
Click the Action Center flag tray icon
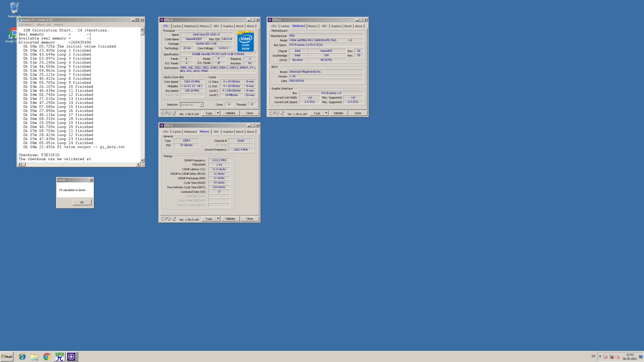[x=606, y=357]
